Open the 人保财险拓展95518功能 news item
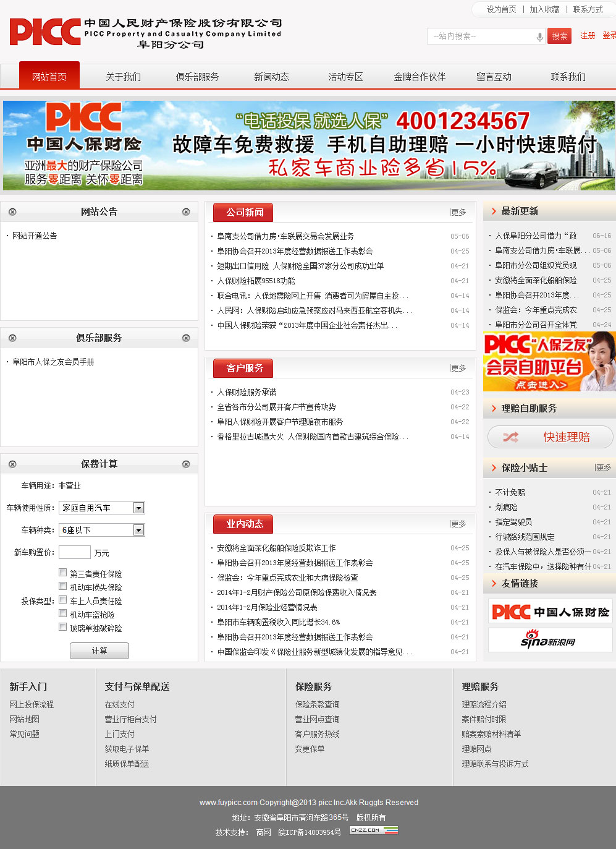 coord(256,281)
